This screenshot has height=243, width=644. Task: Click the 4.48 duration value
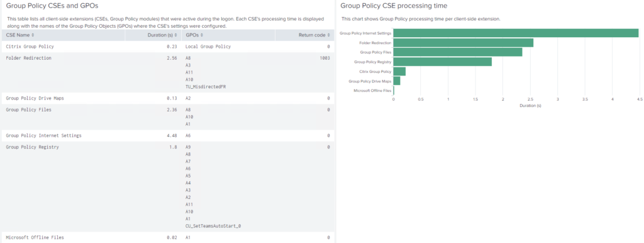tap(172, 135)
